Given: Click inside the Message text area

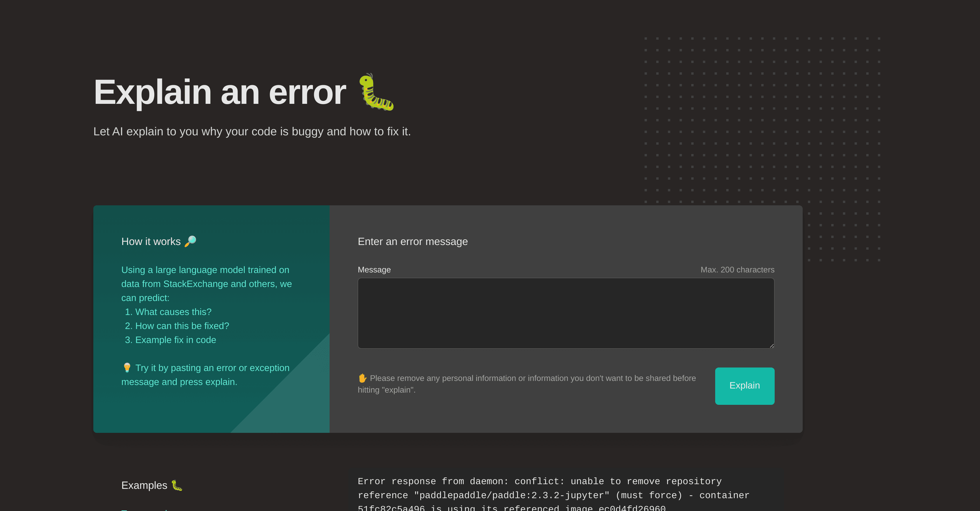Looking at the screenshot, I should (566, 313).
